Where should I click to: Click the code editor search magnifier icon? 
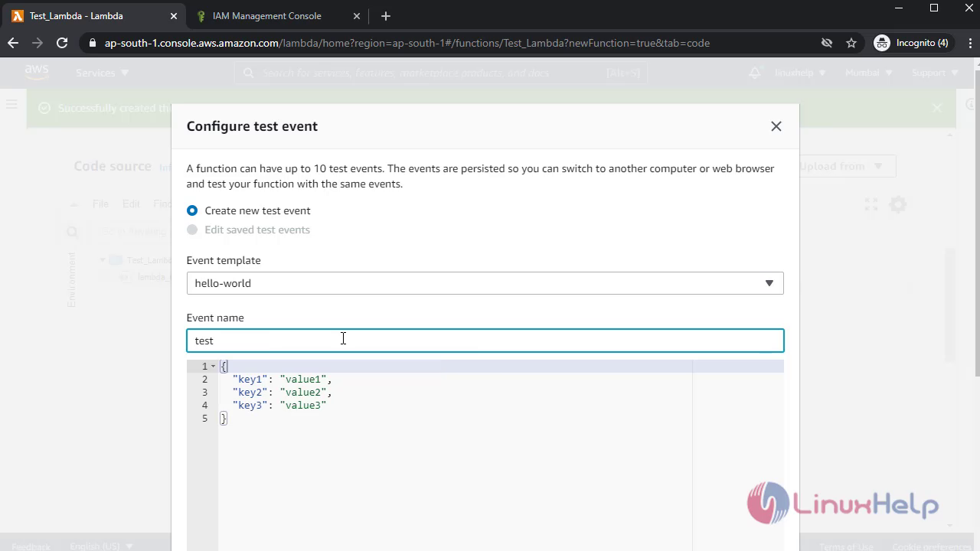(x=72, y=232)
